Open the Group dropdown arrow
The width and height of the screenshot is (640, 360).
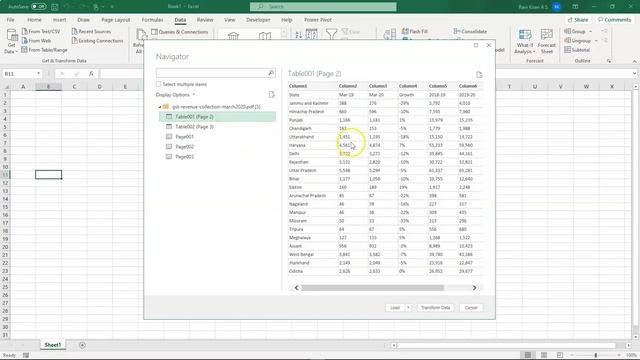[x=591, y=31]
